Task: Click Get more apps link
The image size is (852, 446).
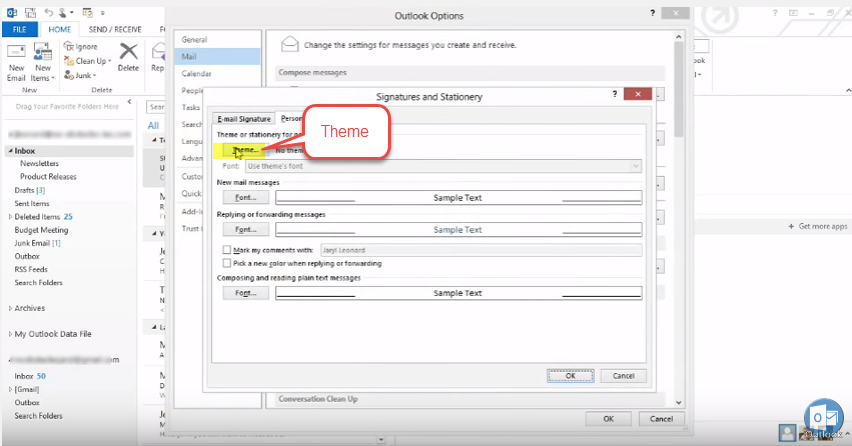Action: (818, 226)
